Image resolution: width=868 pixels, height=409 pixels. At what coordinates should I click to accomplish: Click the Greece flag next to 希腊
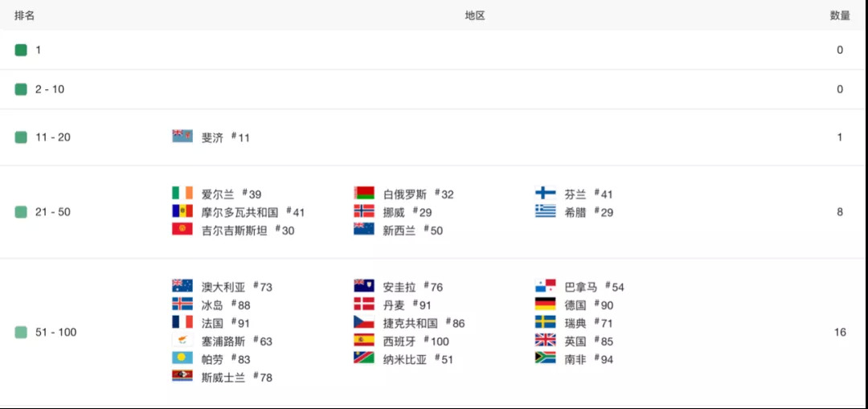546,211
